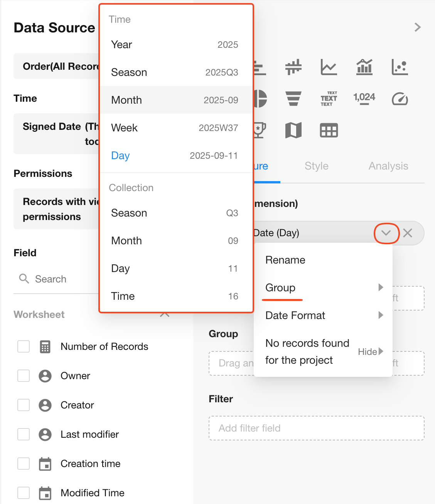This screenshot has height=504, width=435.
Task: Select the pivot table grid icon
Action: (x=329, y=130)
